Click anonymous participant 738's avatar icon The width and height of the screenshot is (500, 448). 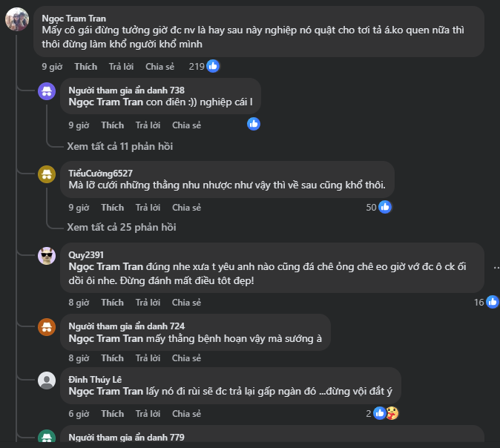click(x=47, y=92)
